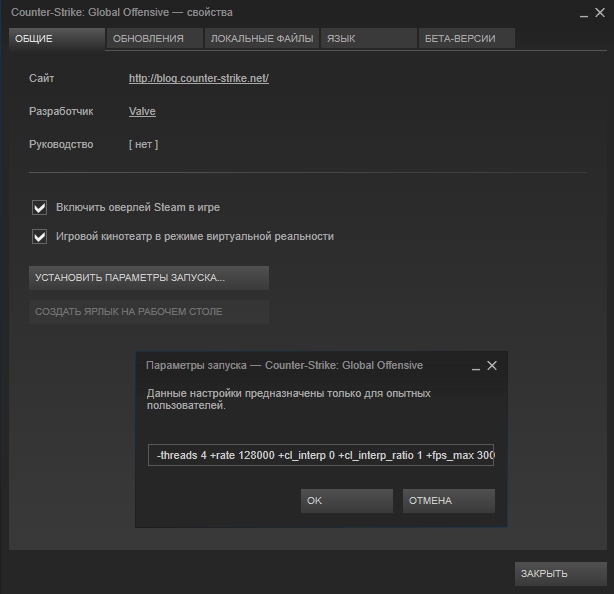
Task: Click the 'Руководство' label
Action: pos(61,144)
